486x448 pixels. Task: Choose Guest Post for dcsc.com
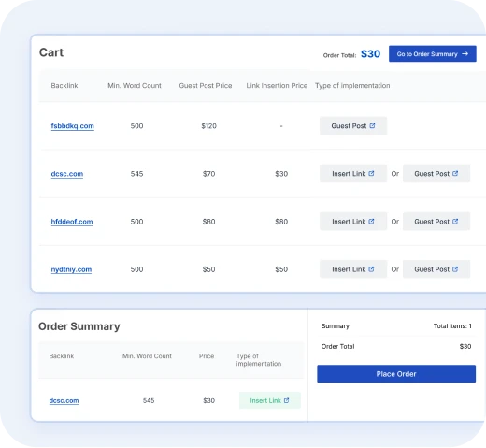(x=436, y=173)
